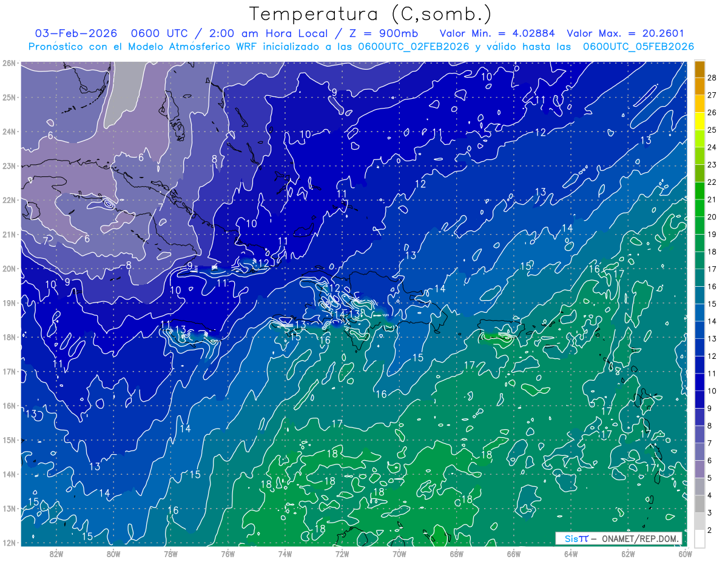Click the "4" label on the color bar
The width and height of the screenshot is (728, 562).
point(710,495)
